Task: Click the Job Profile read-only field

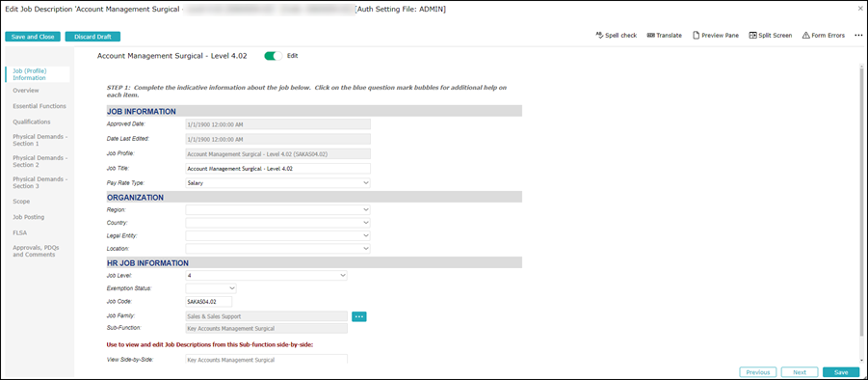Action: 277,153
